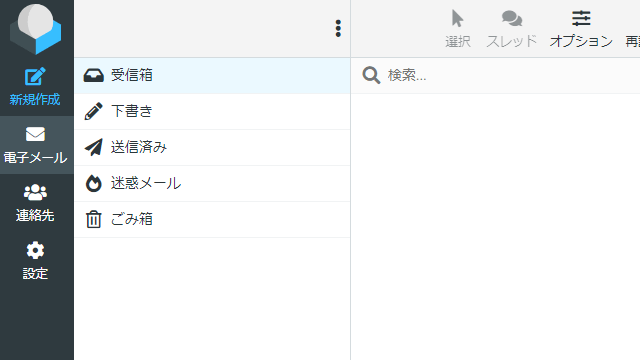Open the 送信済み sent folder

click(x=212, y=147)
